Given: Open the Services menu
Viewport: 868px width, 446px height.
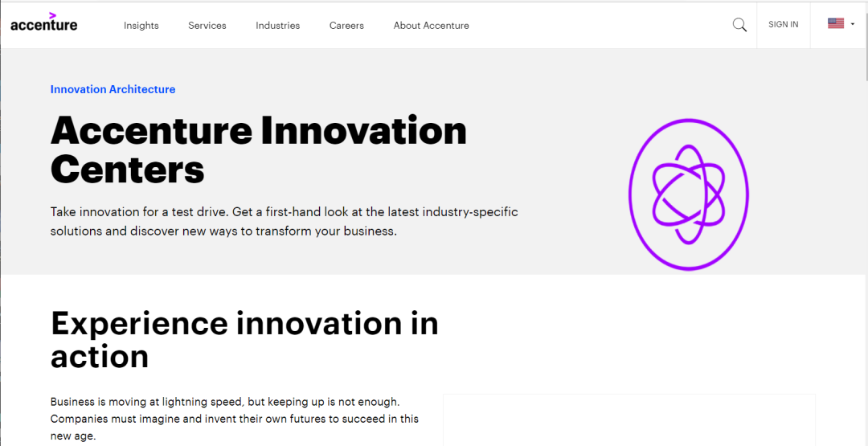Looking at the screenshot, I should (207, 26).
